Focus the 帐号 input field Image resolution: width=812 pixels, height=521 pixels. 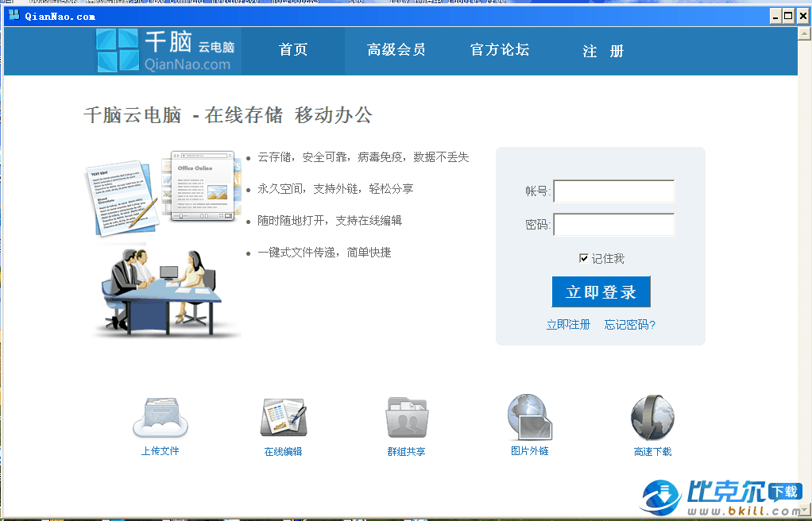[x=614, y=191]
